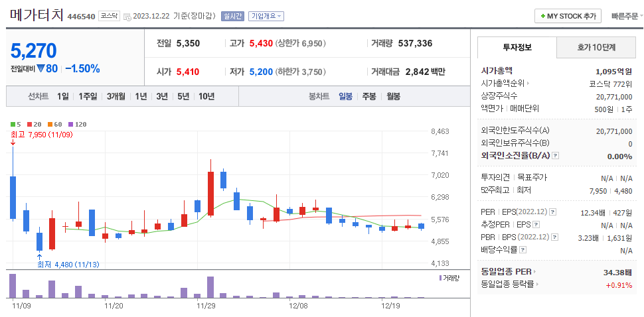The image size is (644, 317).
Task: Click the 상장주식수 value 20,771,000
Action: coord(614,97)
